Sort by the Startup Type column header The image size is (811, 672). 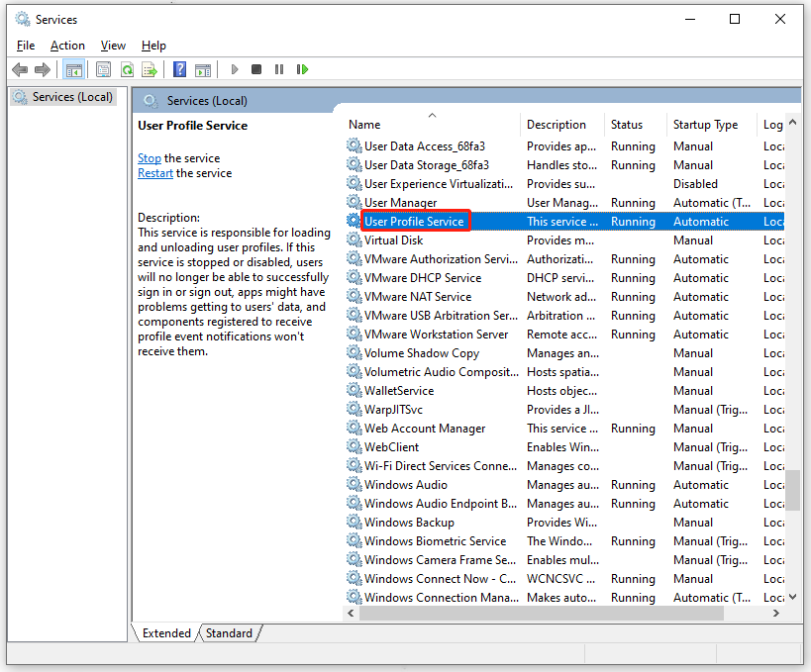705,125
